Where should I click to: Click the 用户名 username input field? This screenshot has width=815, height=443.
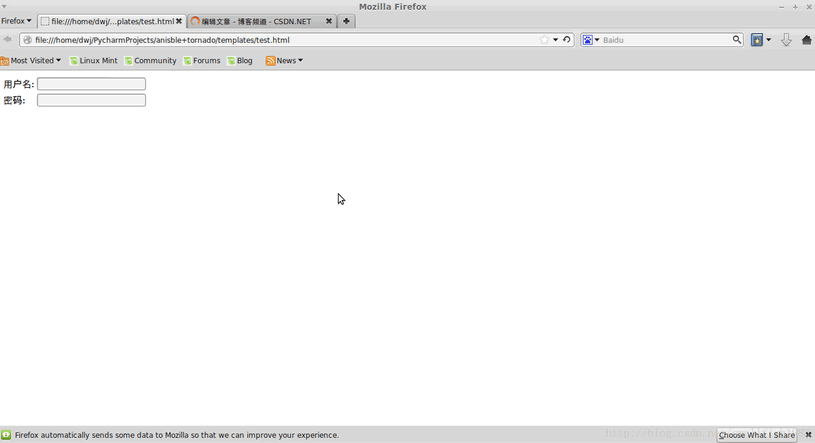(x=91, y=84)
